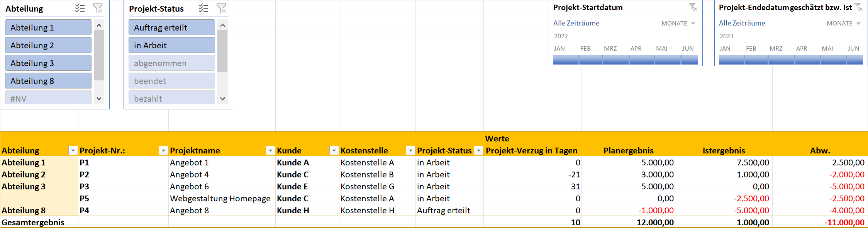Toggle Auftrag erteilt slicer item
This screenshot has height=228, width=868.
(x=172, y=27)
